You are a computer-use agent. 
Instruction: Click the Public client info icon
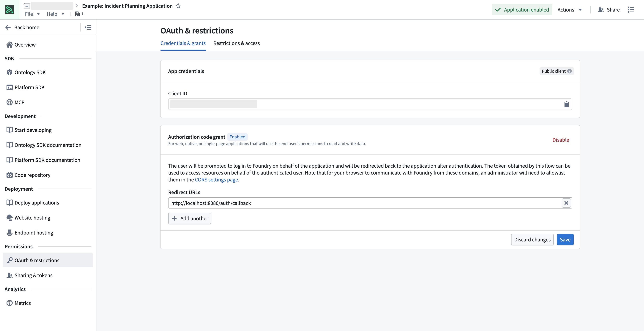point(569,71)
